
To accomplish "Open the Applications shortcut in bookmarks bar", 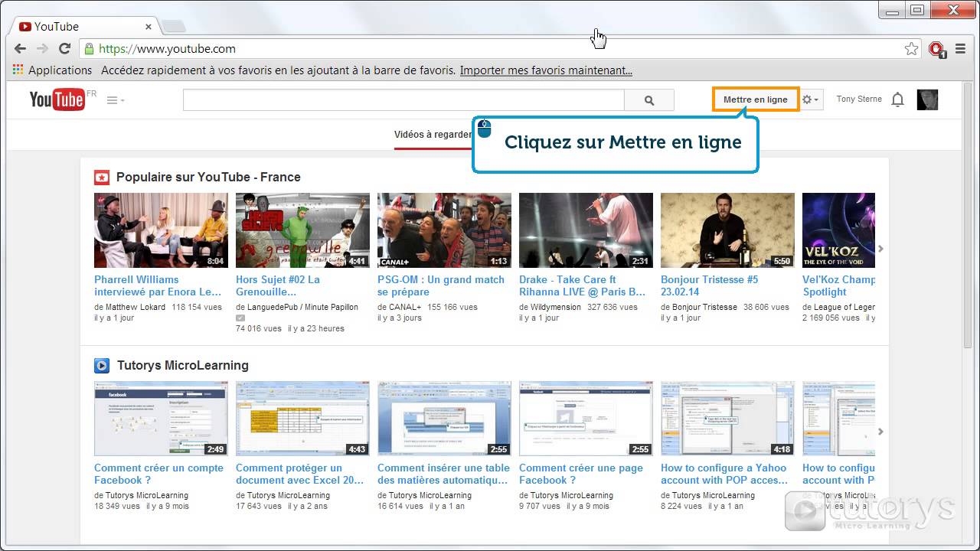I will 53,70.
